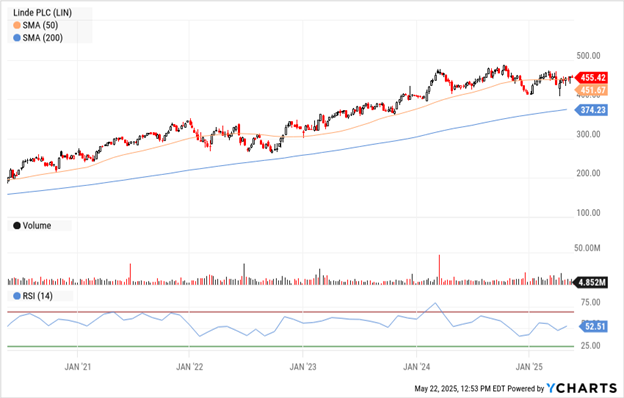Screen dimensions: 624x398
Task: Click the orange SMA (50) legend dot
Action: tap(17, 25)
